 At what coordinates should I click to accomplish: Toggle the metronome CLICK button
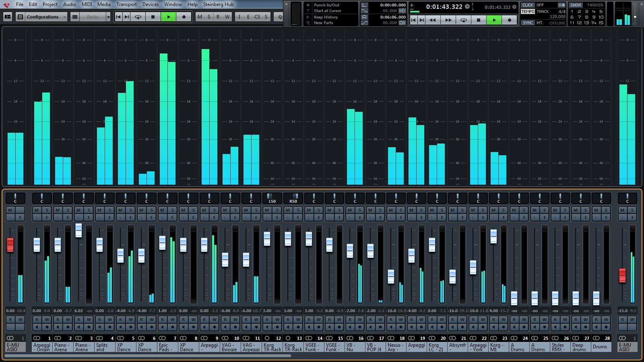tap(528, 5)
